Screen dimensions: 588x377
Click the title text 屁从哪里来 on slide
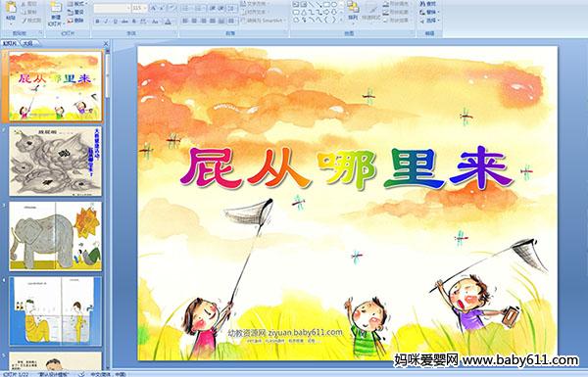pyautogui.click(x=347, y=169)
